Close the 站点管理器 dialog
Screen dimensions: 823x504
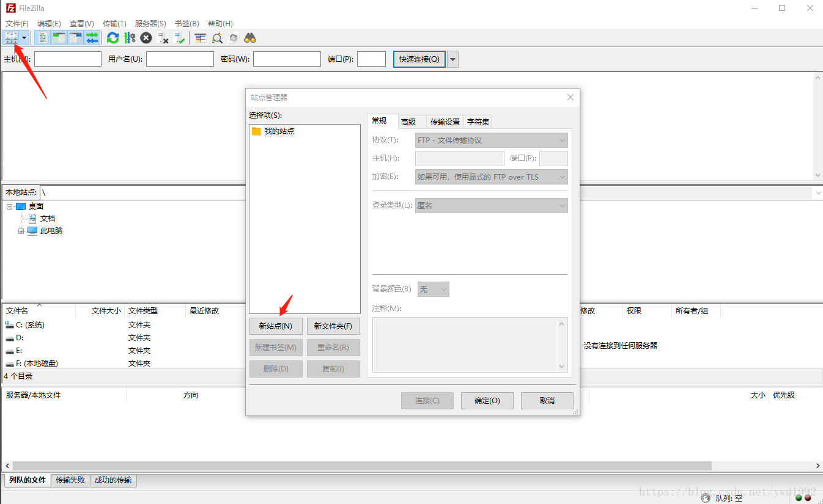pos(570,98)
